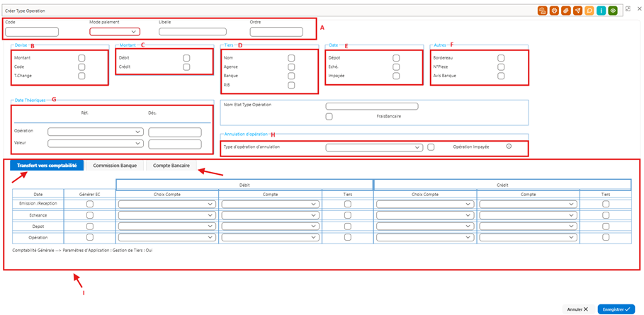The width and height of the screenshot is (644, 315).
Task: Open the chat bubble comment icon
Action: pyautogui.click(x=589, y=11)
